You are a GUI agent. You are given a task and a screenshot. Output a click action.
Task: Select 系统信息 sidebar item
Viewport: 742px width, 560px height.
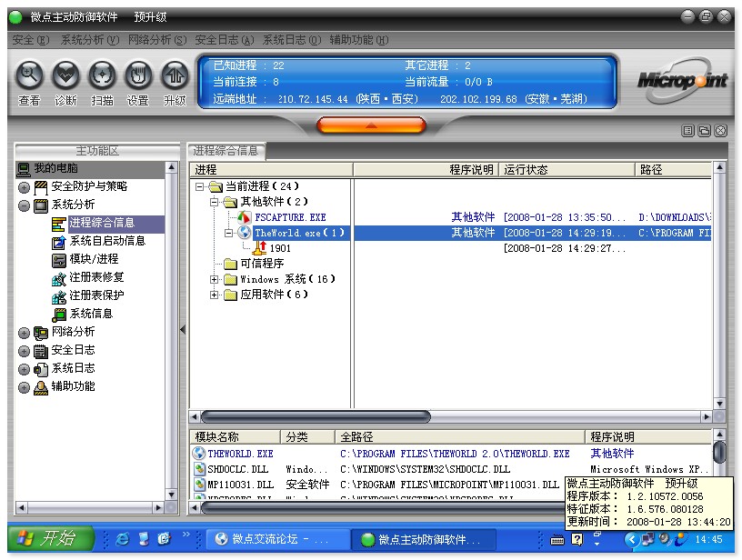click(x=91, y=314)
